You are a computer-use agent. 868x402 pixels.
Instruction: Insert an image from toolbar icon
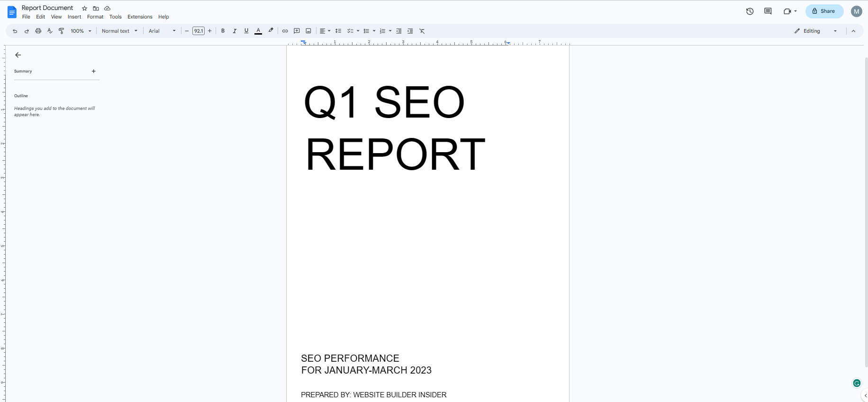point(308,31)
